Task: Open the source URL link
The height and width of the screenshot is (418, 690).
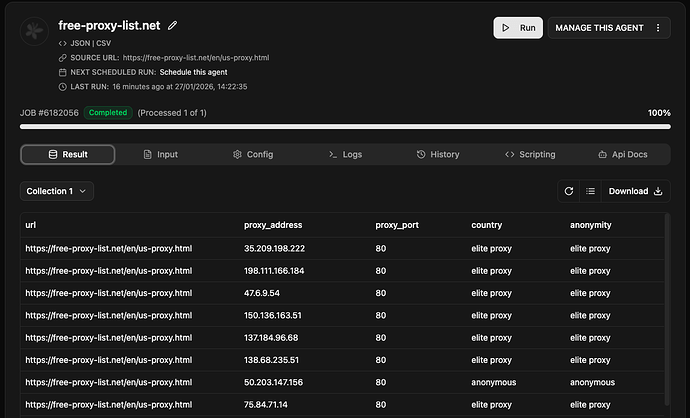Action: point(196,58)
